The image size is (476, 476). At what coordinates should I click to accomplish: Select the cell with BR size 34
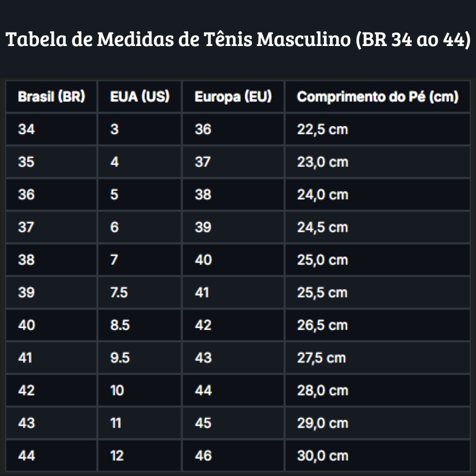pos(51,129)
